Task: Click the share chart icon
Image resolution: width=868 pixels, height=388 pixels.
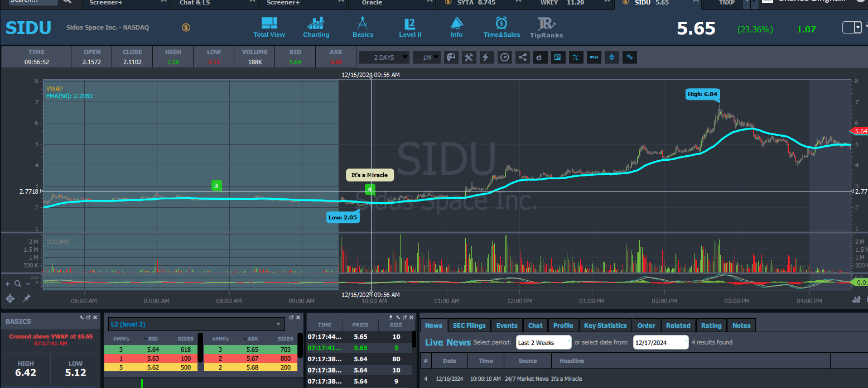Action: click(523, 57)
